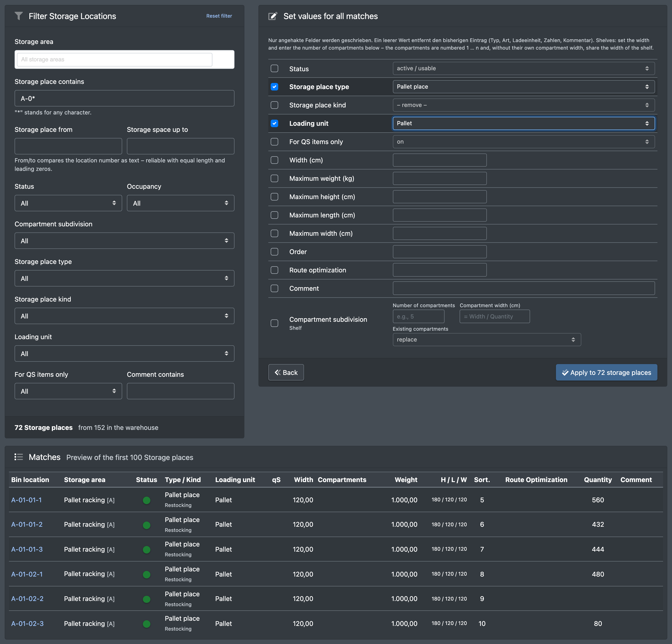
Task: Click the Storage place from field
Action: pos(68,146)
